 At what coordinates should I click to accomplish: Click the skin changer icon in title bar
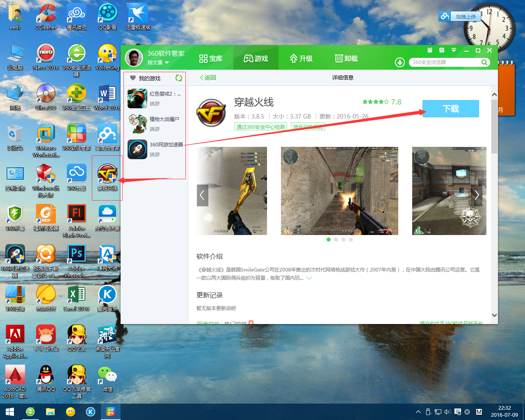(x=442, y=50)
